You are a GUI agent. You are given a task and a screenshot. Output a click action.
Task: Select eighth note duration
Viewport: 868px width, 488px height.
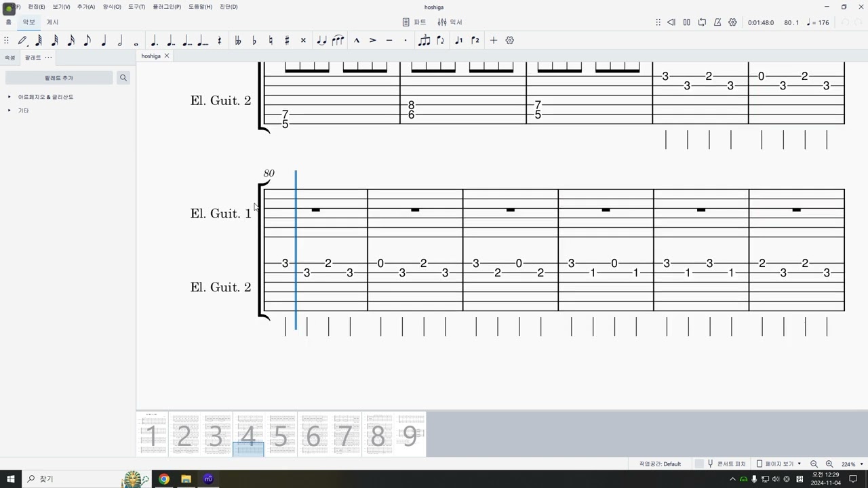[87, 41]
